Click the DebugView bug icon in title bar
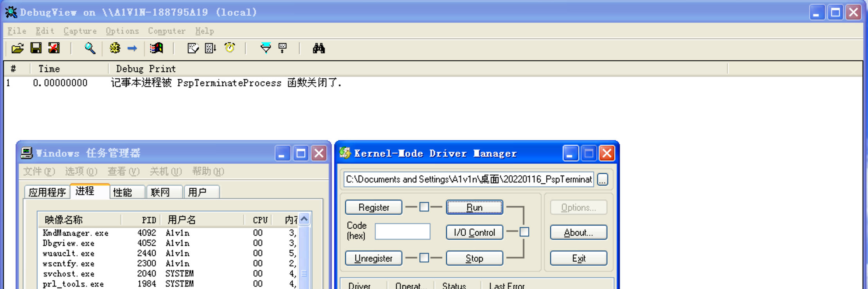Screen dimensions: 868x289 pyautogui.click(x=11, y=12)
